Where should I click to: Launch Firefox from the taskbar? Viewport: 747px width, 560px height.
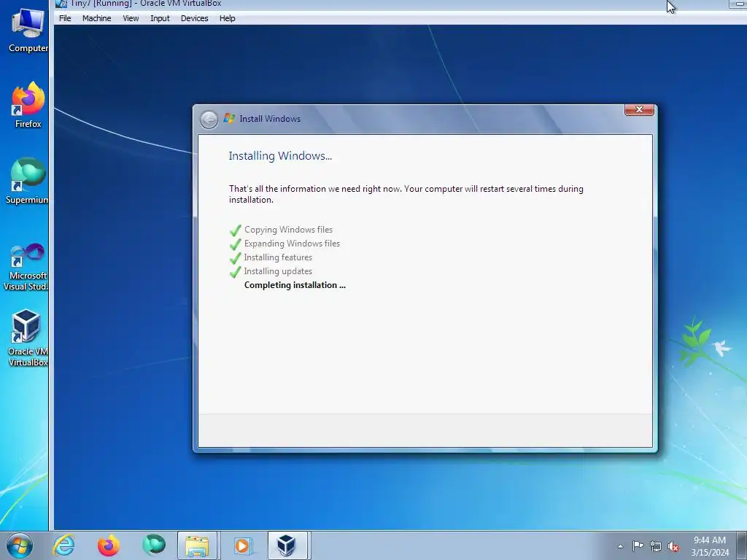pyautogui.click(x=109, y=545)
